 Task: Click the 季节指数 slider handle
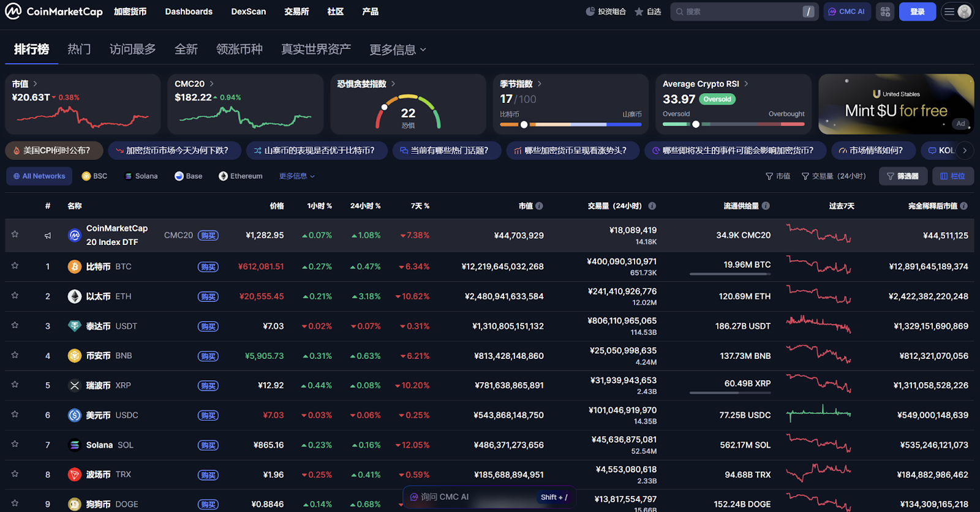[524, 124]
